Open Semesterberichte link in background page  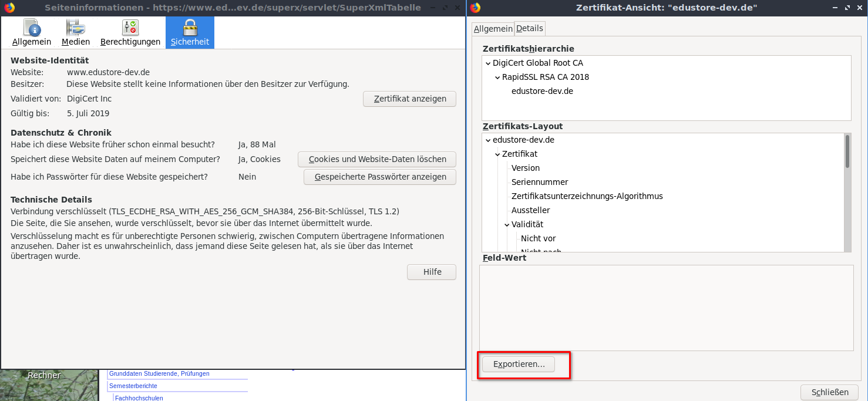coord(133,386)
